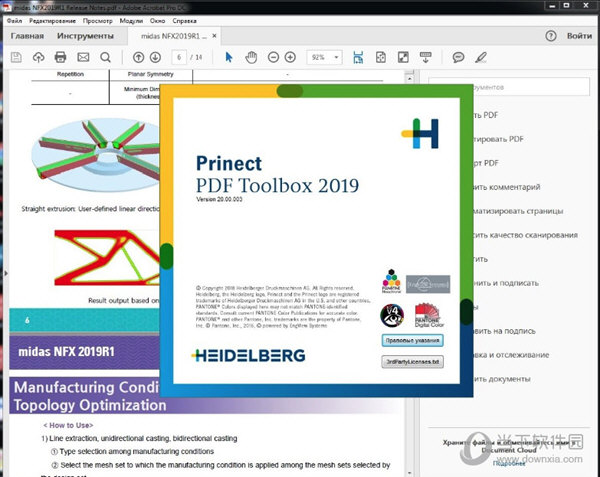Enter full screen mode icon

coord(403,57)
